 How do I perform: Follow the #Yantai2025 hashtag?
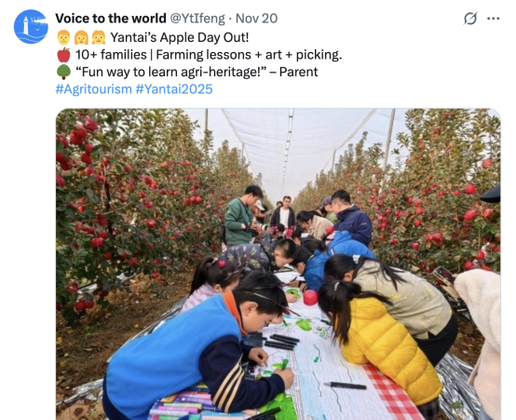tap(174, 89)
